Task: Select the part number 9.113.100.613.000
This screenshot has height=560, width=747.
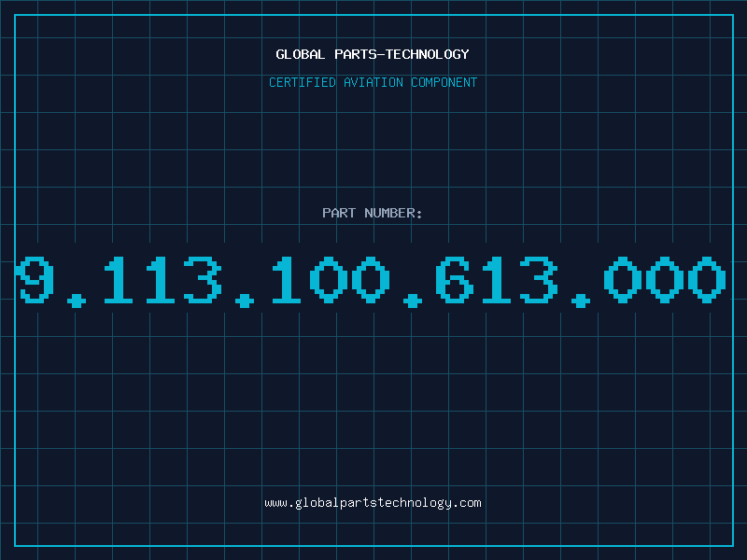Action: [371, 282]
